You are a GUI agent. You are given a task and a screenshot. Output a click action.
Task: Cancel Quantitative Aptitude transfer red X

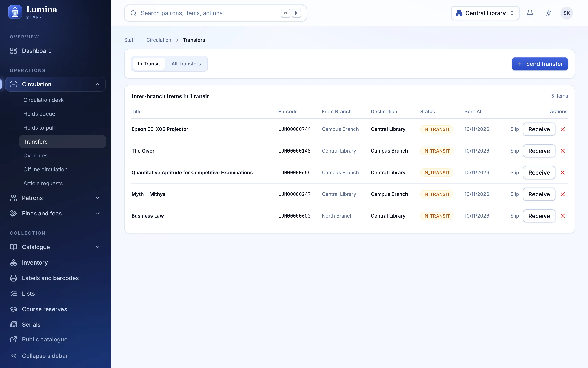click(x=562, y=173)
